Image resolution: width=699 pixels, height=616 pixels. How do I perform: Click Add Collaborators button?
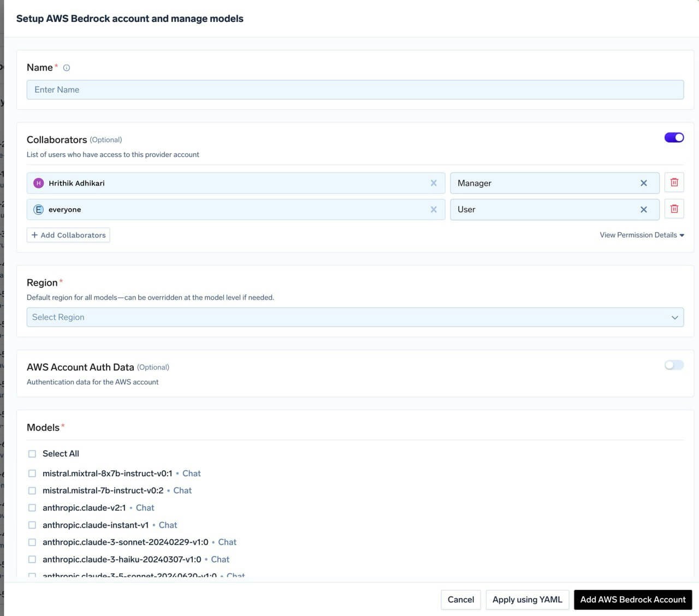[68, 235]
